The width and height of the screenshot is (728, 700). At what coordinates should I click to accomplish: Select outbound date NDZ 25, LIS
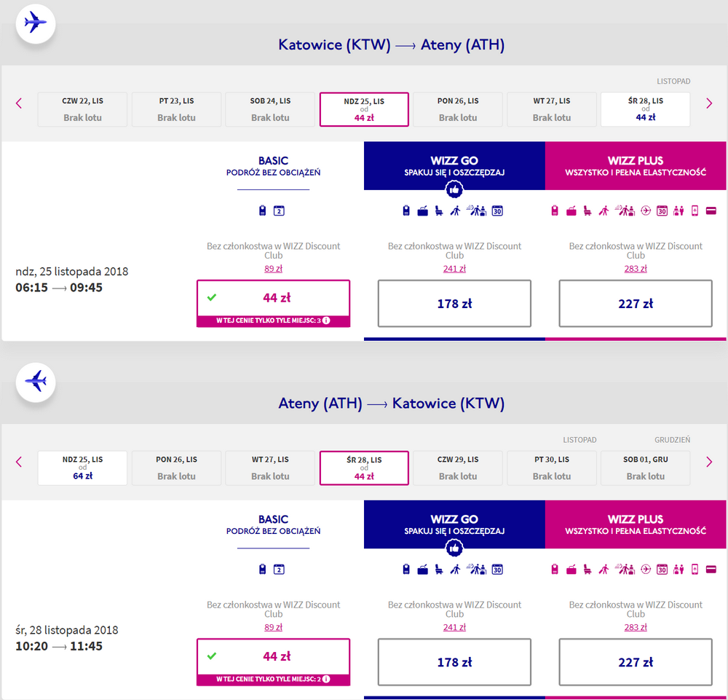pos(364,109)
